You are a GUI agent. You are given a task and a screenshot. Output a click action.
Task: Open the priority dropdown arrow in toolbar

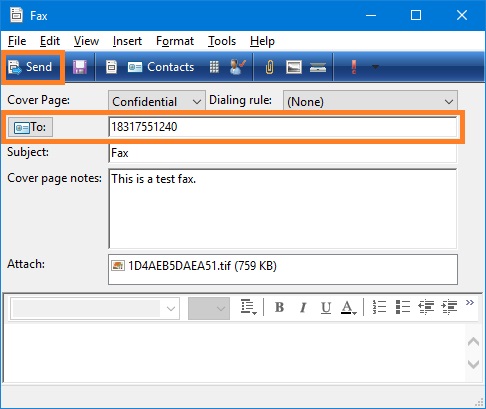pyautogui.click(x=375, y=67)
